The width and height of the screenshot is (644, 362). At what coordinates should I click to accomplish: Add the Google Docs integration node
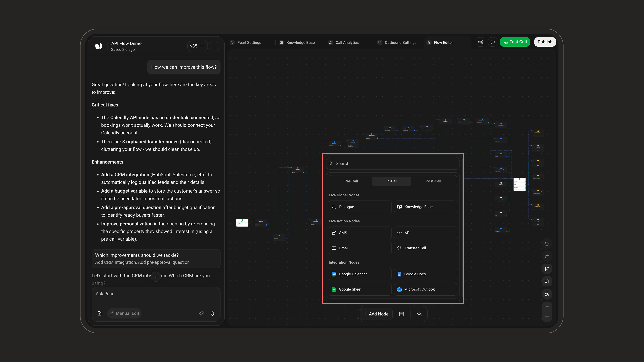425,274
